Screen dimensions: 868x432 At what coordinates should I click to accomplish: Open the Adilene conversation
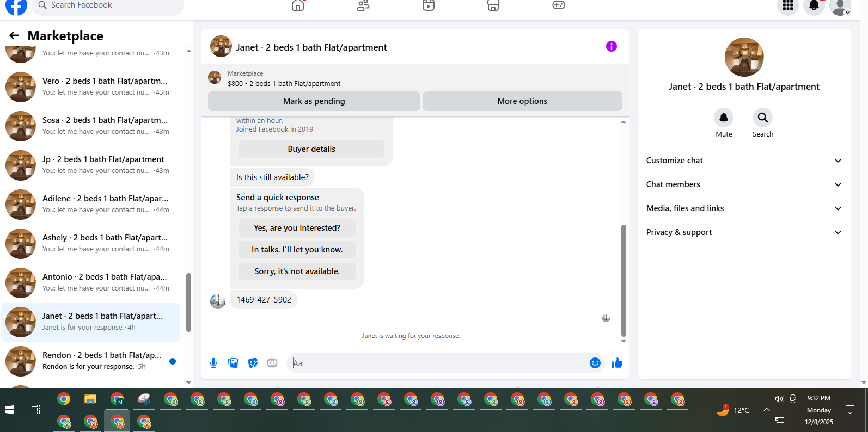(x=90, y=205)
